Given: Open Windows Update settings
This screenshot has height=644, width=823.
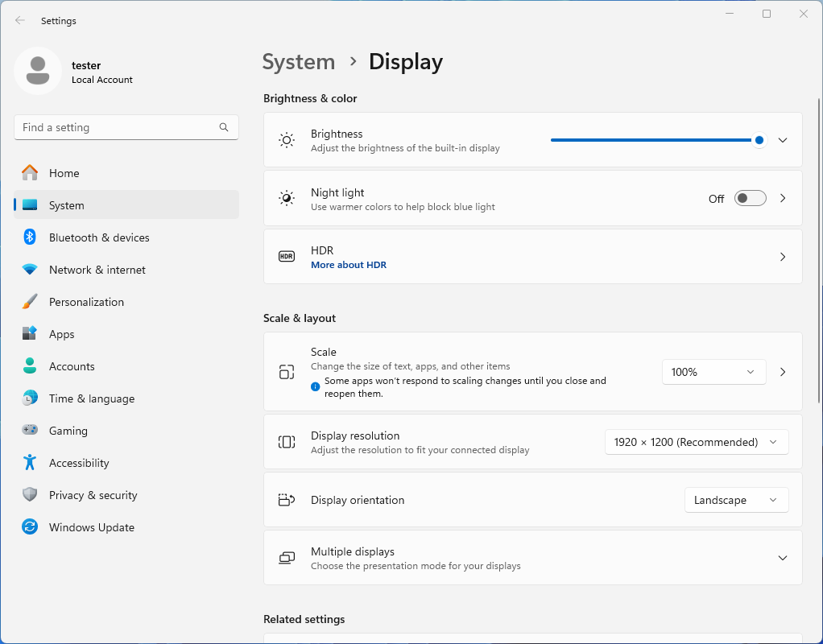Looking at the screenshot, I should pyautogui.click(x=89, y=527).
